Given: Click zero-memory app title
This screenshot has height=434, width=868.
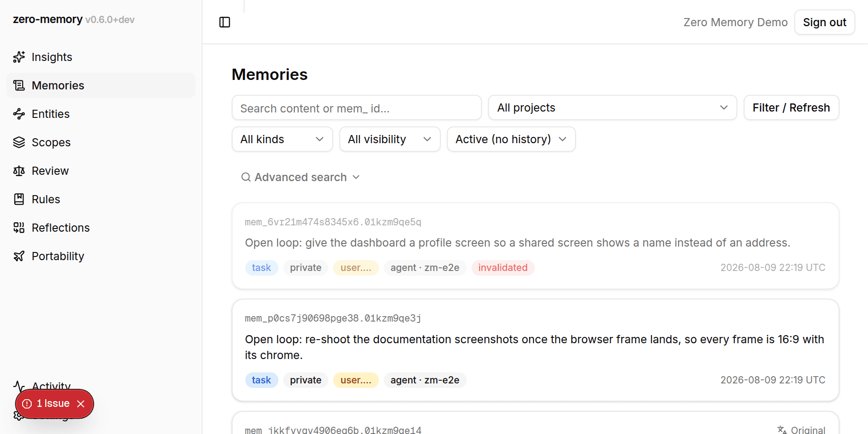Looking at the screenshot, I should pyautogui.click(x=47, y=19).
